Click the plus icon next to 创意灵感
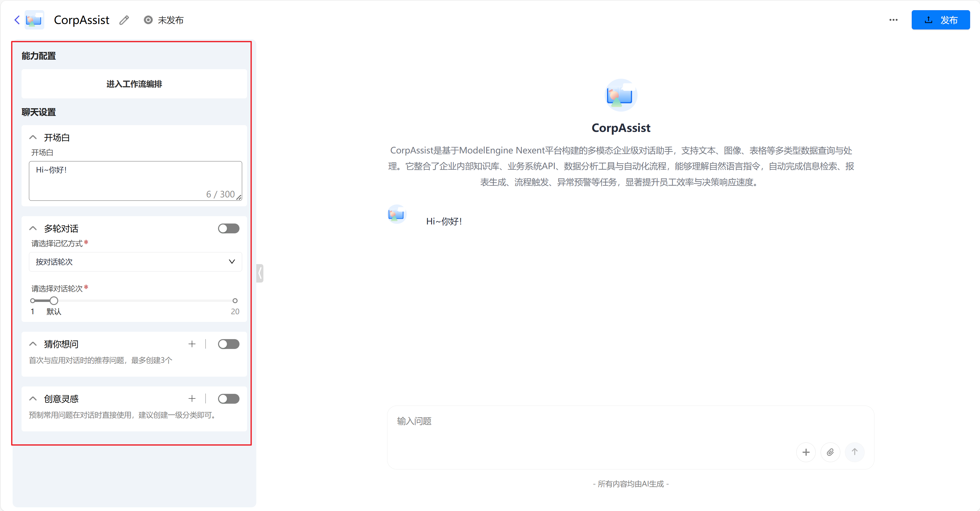This screenshot has height=511, width=980. click(x=192, y=398)
